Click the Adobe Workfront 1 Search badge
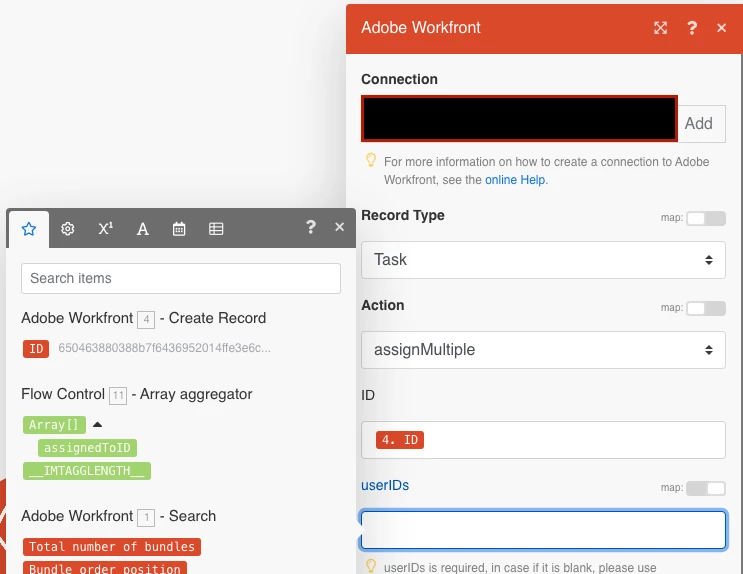743x574 pixels. pyautogui.click(x=146, y=518)
